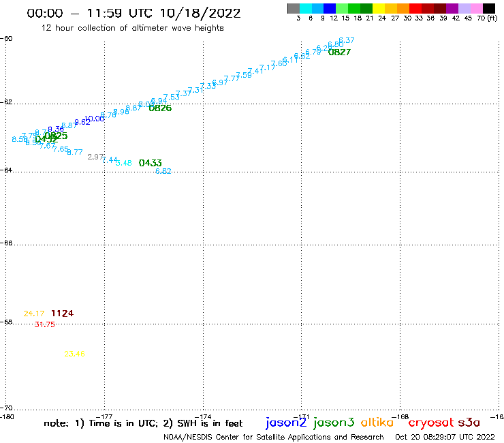Click the -177 longitude axis label
The image size is (504, 443).
coord(104,417)
